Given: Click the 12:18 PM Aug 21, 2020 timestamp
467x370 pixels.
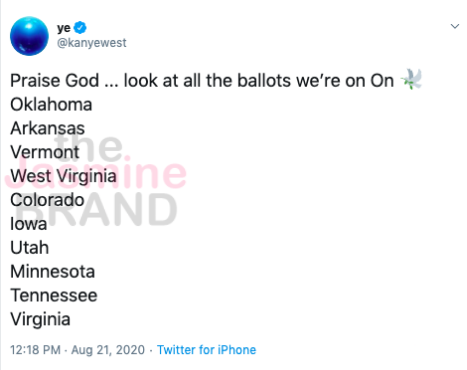Looking at the screenshot, I should tap(77, 350).
